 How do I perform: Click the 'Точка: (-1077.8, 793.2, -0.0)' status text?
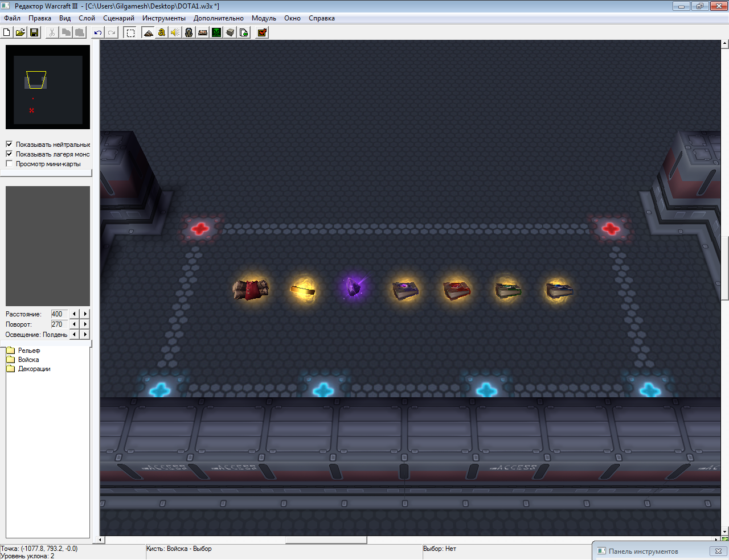click(x=39, y=549)
